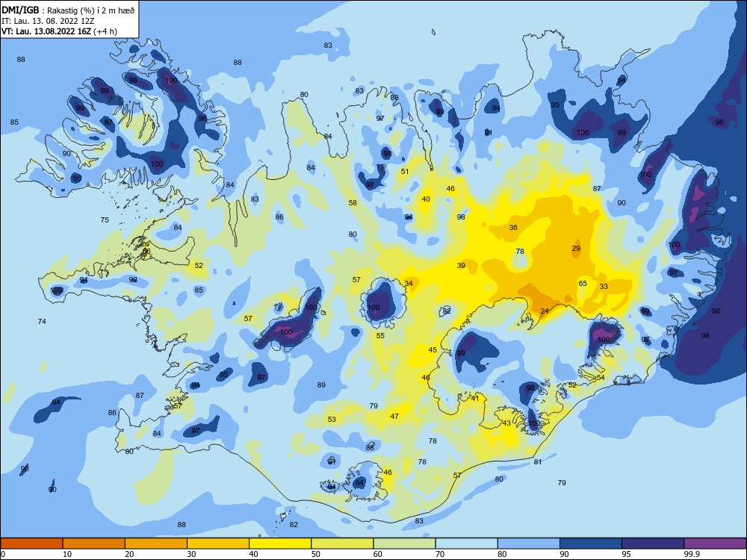Click the humidity value '51' on the map
The image size is (747, 560).
coord(405,172)
